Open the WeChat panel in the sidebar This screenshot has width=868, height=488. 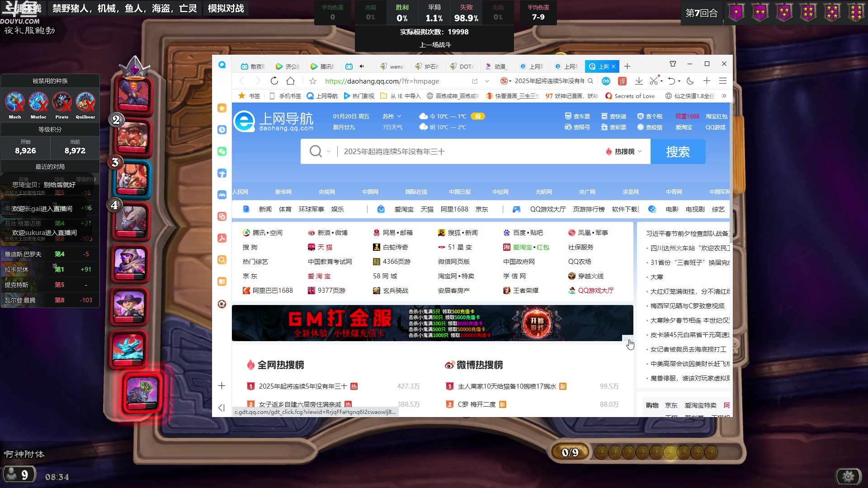point(222,151)
